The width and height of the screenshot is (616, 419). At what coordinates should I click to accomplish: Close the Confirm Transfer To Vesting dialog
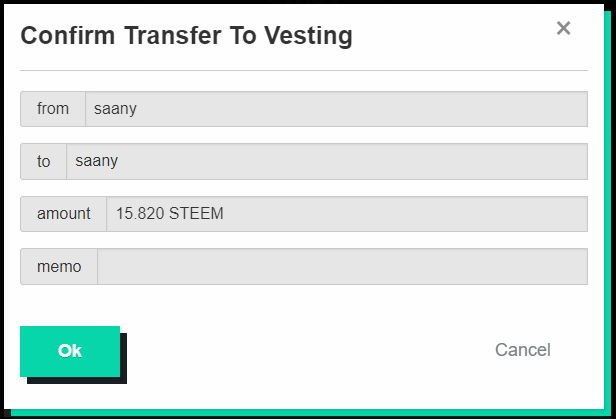point(563,28)
